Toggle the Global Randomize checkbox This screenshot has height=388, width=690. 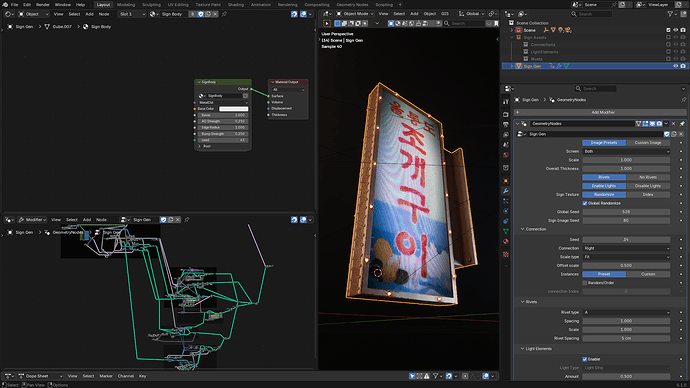point(585,203)
